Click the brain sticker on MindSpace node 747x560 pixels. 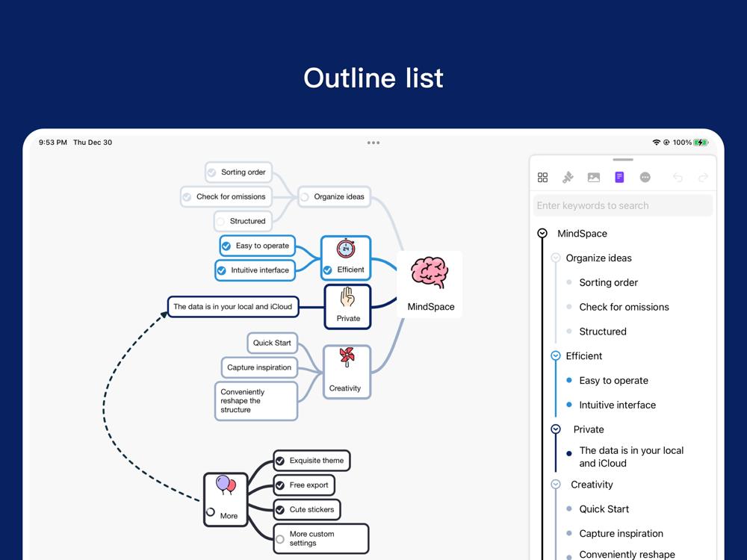coord(430,273)
